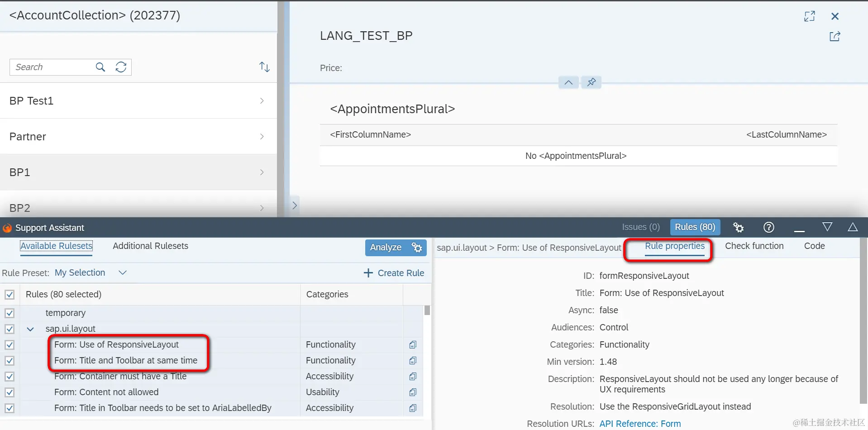Open the Code tab
Viewport: 868px width, 430px height.
click(814, 246)
